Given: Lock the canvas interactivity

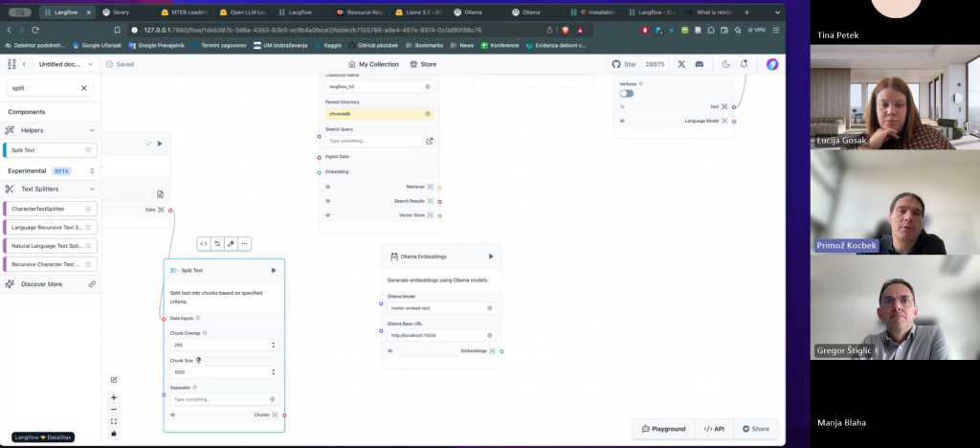Looking at the screenshot, I should (x=114, y=433).
